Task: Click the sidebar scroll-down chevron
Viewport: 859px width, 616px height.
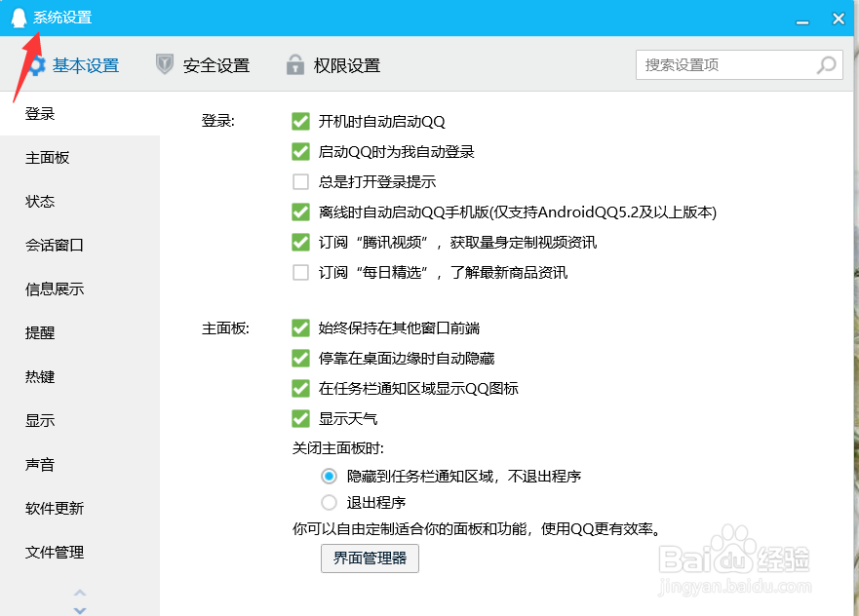Action: [80, 610]
